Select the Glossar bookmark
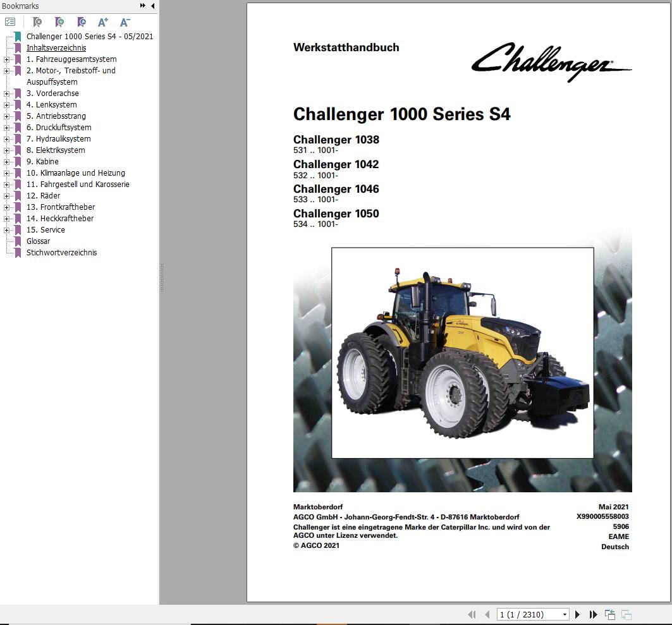The width and height of the screenshot is (672, 625). click(38, 241)
